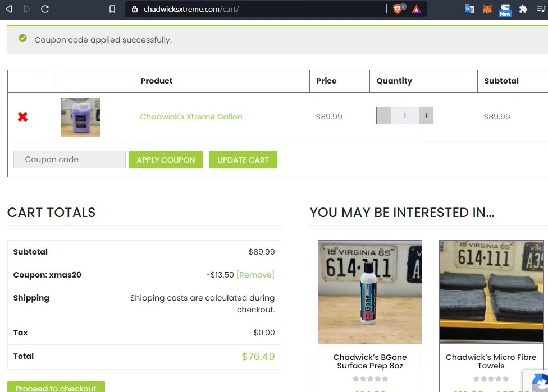
Task: Click into the Coupon code field
Action: click(70, 159)
